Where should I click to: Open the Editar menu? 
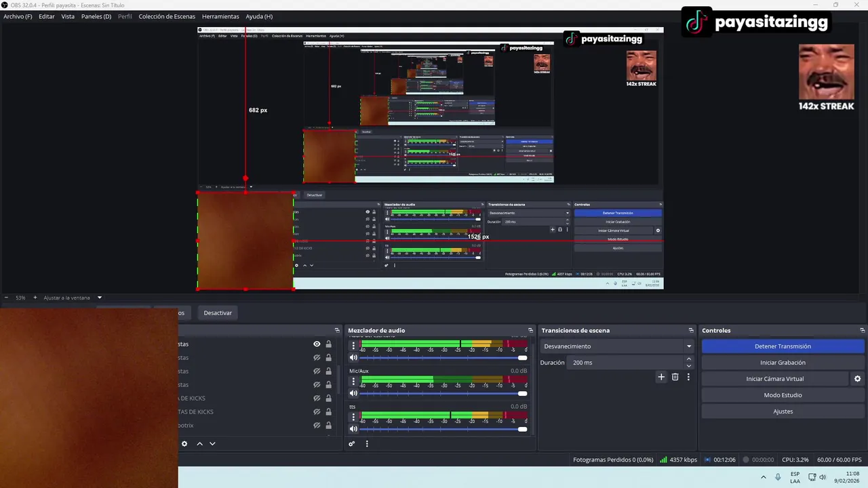pyautogui.click(x=47, y=16)
